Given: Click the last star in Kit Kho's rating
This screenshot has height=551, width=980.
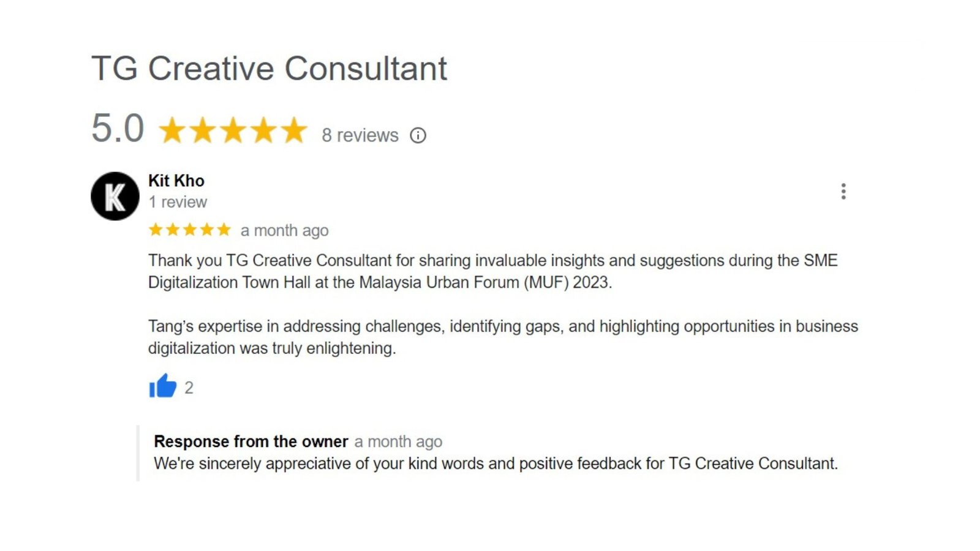Looking at the screenshot, I should (x=224, y=230).
